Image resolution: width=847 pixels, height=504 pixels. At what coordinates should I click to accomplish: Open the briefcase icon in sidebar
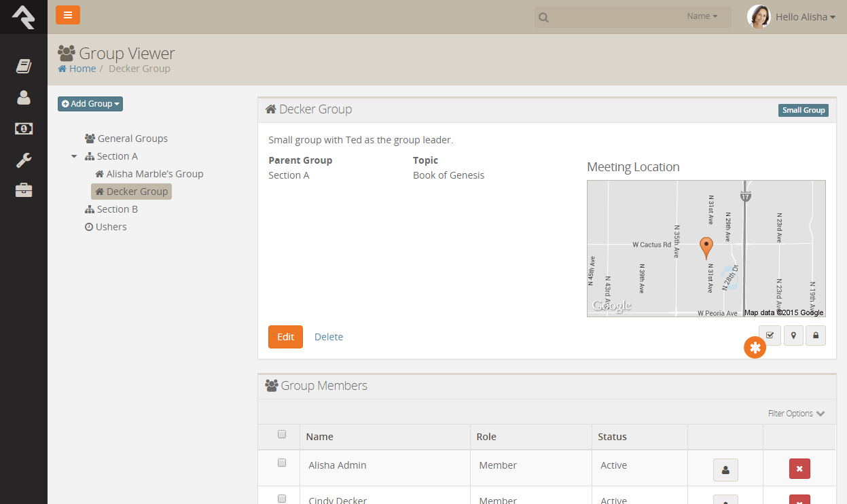24,191
